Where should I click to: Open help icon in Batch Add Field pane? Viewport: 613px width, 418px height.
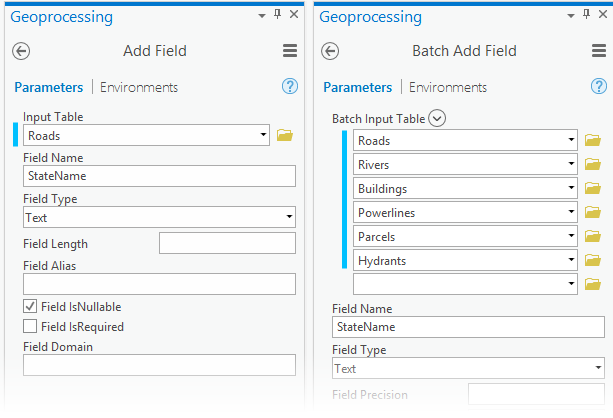(x=599, y=87)
